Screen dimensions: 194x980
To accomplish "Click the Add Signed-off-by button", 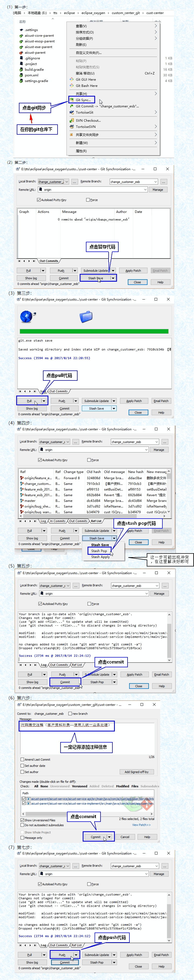I will [136, 772].
